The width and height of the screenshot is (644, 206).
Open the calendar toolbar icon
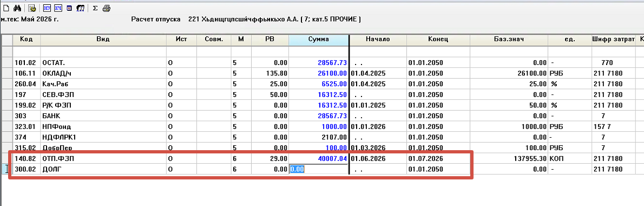pyautogui.click(x=69, y=8)
